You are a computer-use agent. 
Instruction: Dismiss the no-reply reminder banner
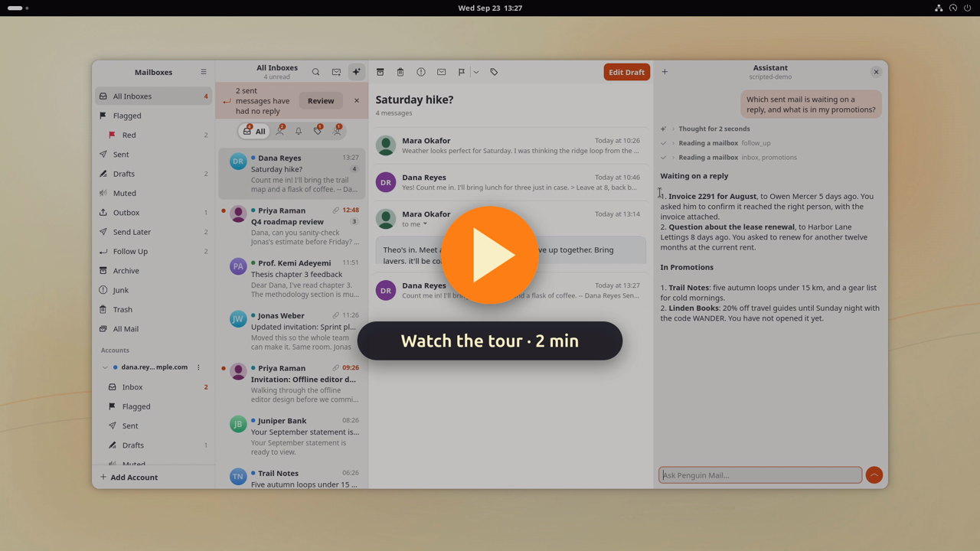(357, 101)
